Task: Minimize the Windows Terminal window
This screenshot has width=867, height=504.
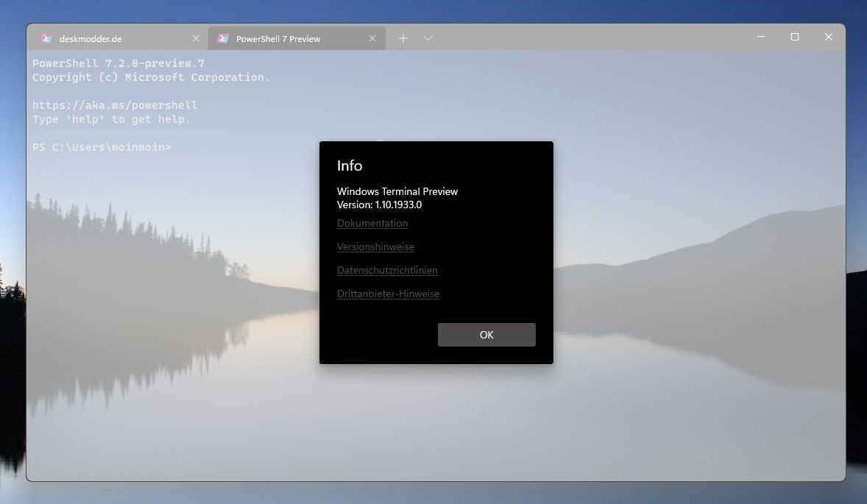Action: [761, 37]
